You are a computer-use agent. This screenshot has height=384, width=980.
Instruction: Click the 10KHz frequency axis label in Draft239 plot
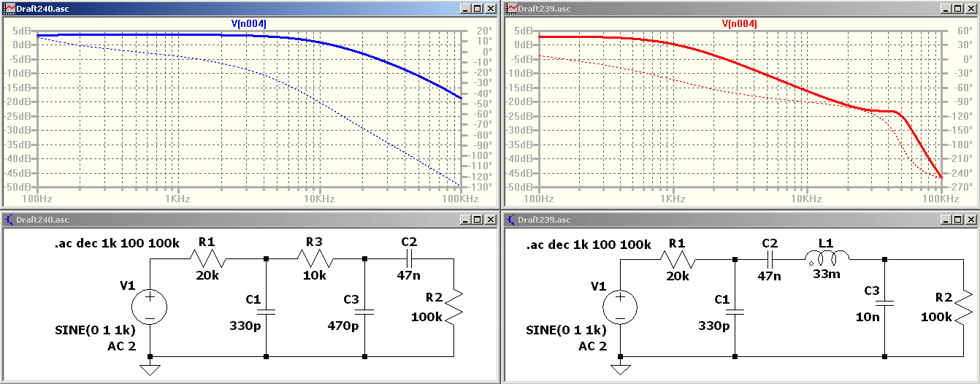tap(806, 199)
